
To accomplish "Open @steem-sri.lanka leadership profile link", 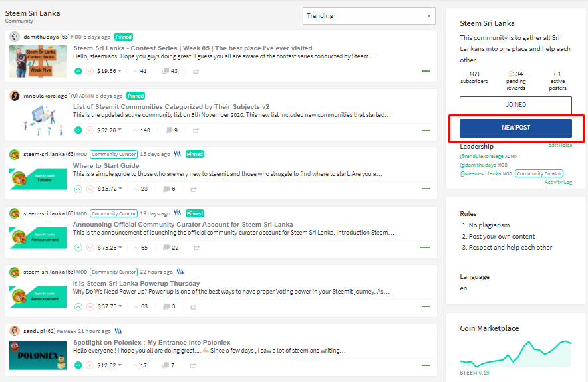I will tap(480, 174).
